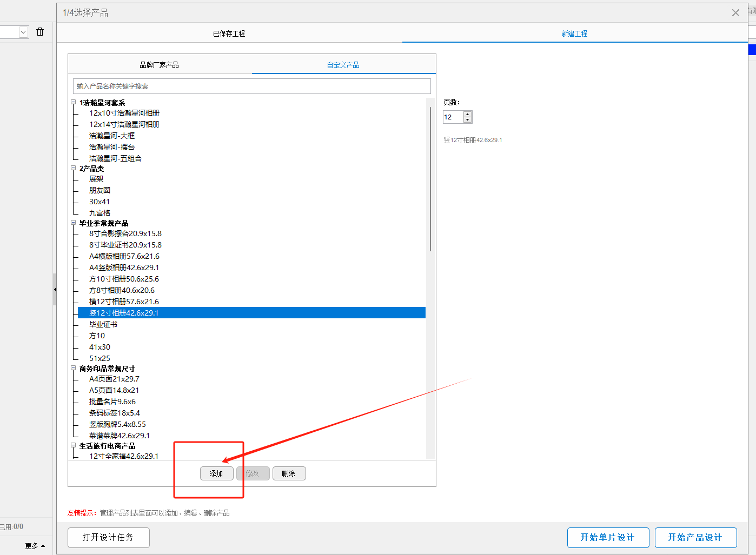The image size is (756, 555).
Task: Collapse the 毕业季常规产品 group
Action: point(73,223)
